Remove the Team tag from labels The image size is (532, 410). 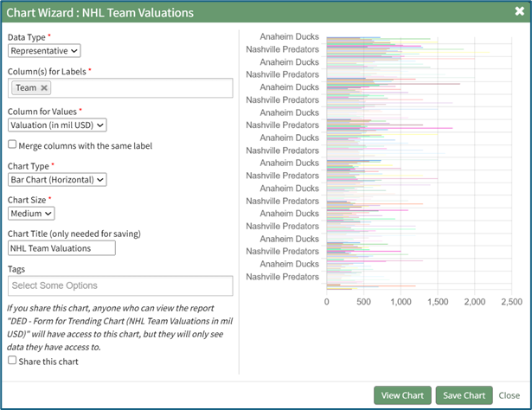click(x=45, y=87)
